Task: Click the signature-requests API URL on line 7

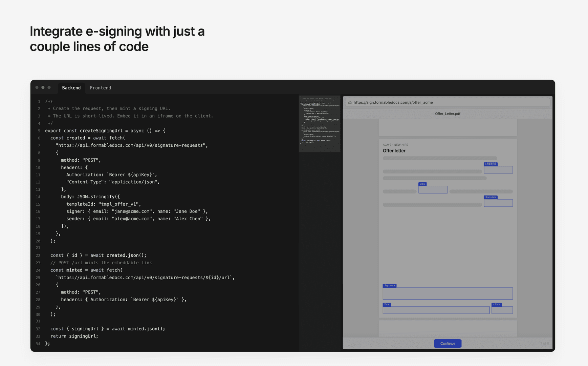Action: (x=132, y=145)
